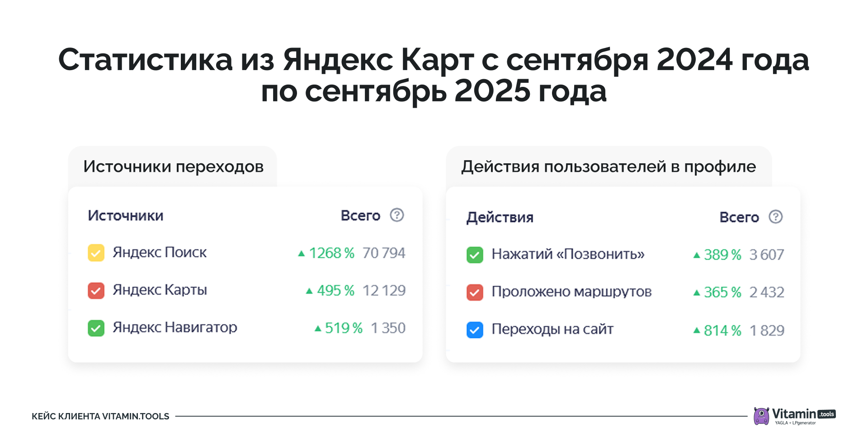This screenshot has width=868, height=442.
Task: Click the green 814 % percentage value
Action: click(x=722, y=331)
